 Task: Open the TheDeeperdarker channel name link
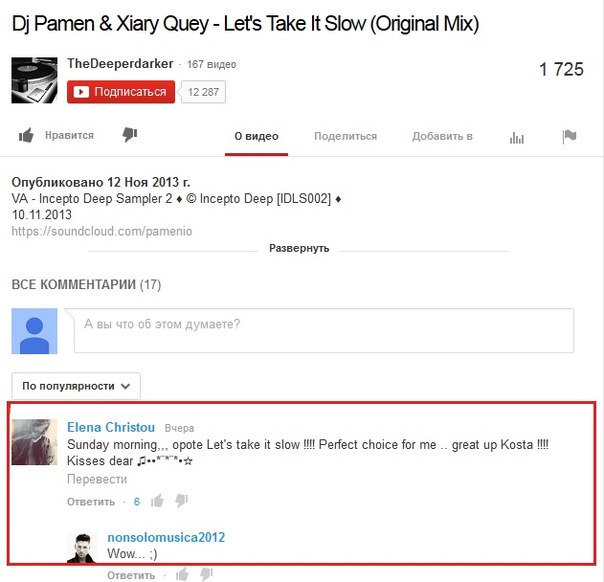point(120,64)
